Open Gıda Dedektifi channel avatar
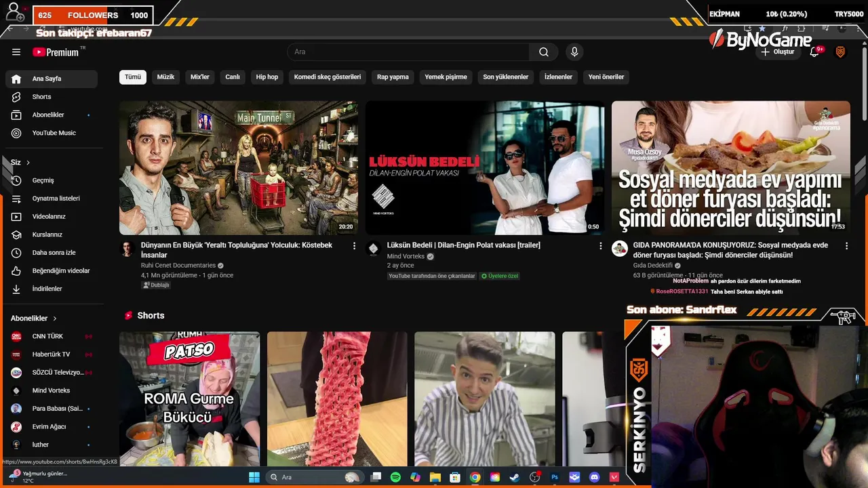This screenshot has height=488, width=868. click(620, 249)
